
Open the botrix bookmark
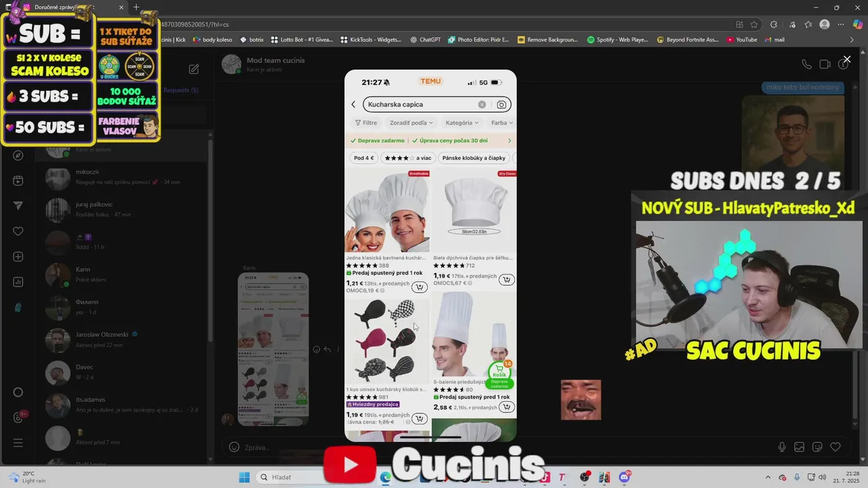pyautogui.click(x=252, y=39)
